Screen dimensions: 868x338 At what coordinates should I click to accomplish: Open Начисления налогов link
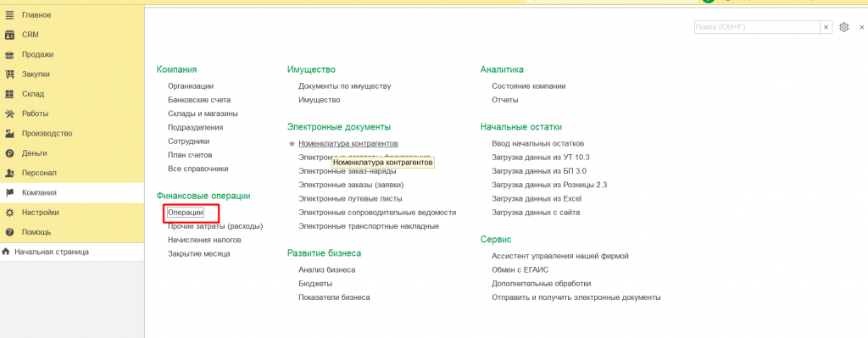204,240
